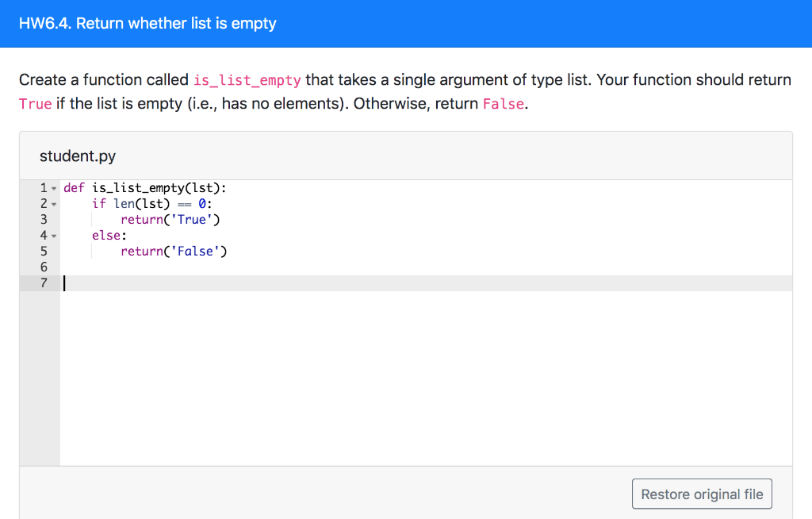The height and width of the screenshot is (519, 812).
Task: Click the else: keyword on line 4
Action: (109, 235)
